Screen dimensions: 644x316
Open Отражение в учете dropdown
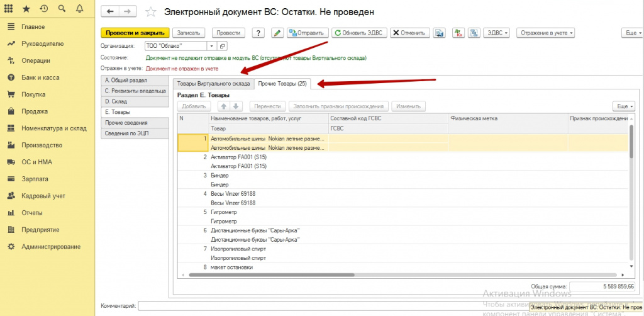[x=545, y=33]
